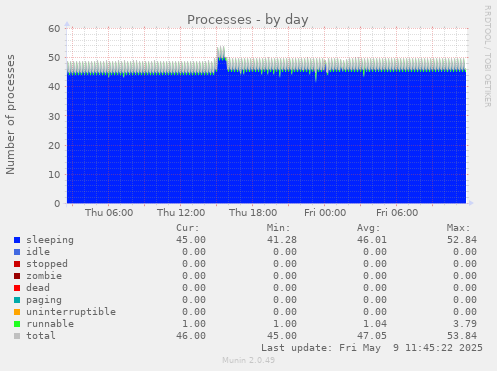Click the paging legend color swatch
This screenshot has width=497, height=371.
point(17,300)
